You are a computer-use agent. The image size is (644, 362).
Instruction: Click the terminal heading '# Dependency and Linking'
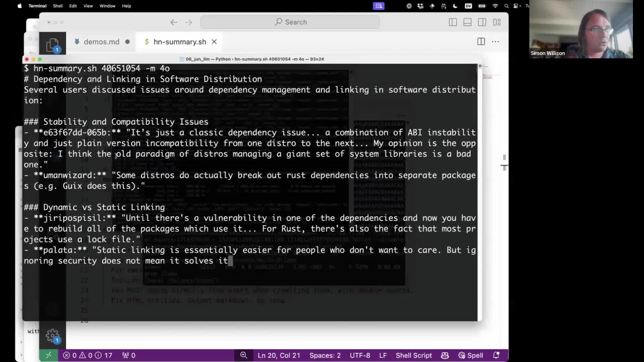(143, 79)
